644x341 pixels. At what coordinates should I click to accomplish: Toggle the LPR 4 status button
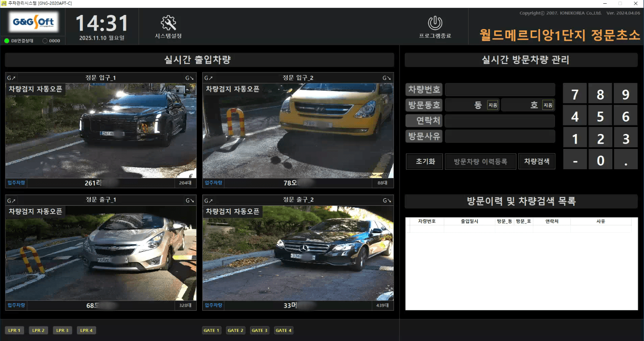(x=87, y=330)
